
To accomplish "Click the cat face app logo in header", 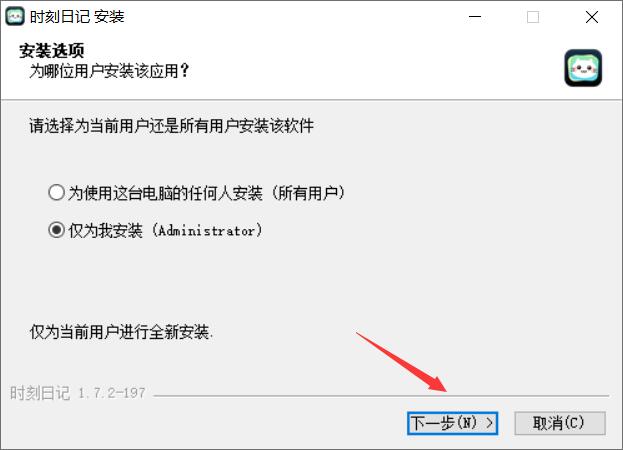I will [x=583, y=68].
